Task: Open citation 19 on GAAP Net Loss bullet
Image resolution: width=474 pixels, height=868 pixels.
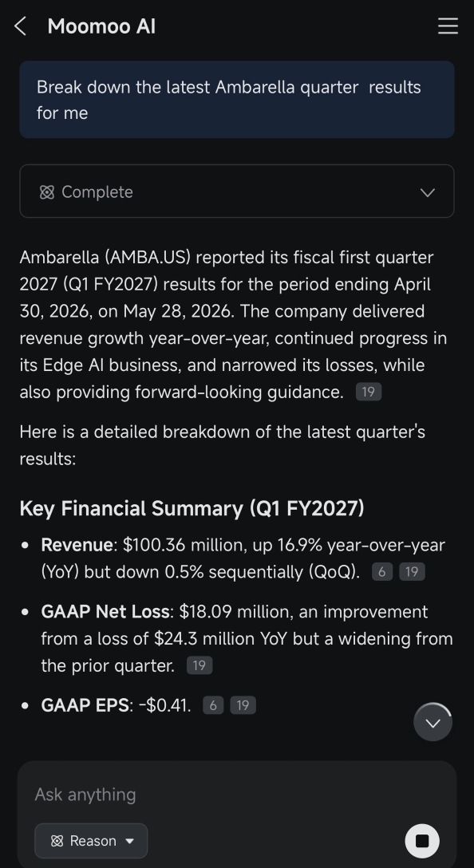Action: tap(199, 665)
